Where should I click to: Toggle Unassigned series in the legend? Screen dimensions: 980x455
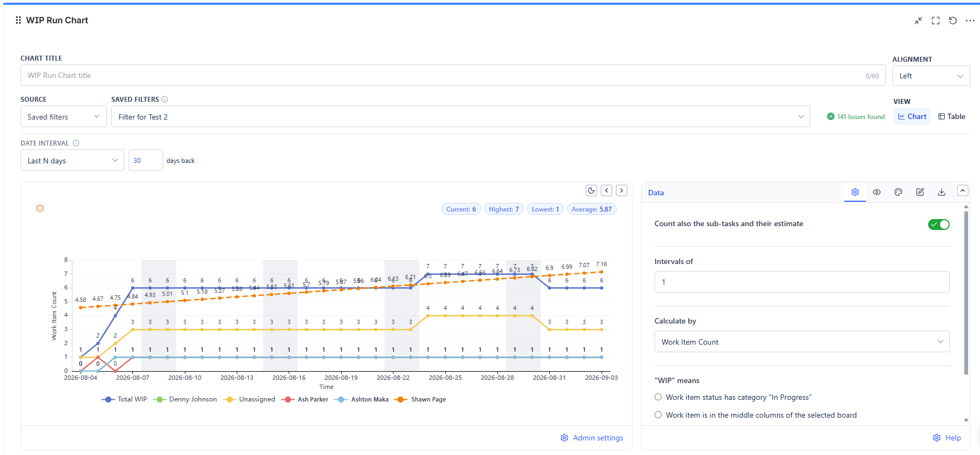tap(249, 399)
